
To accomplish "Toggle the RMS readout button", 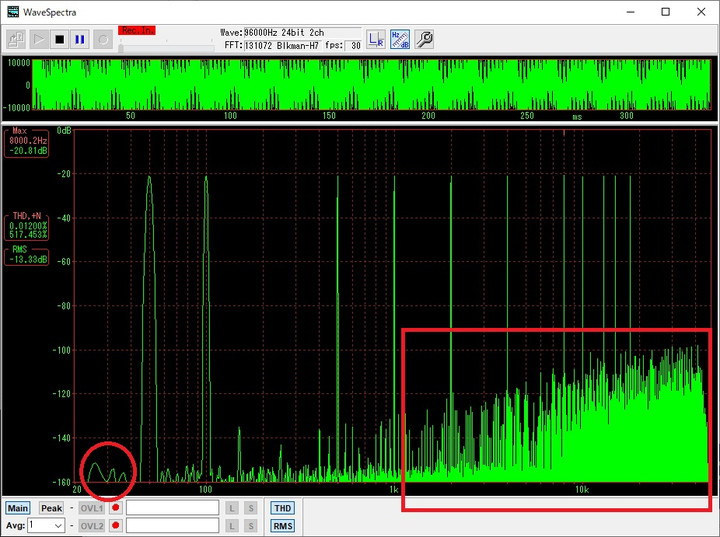I will tap(282, 526).
